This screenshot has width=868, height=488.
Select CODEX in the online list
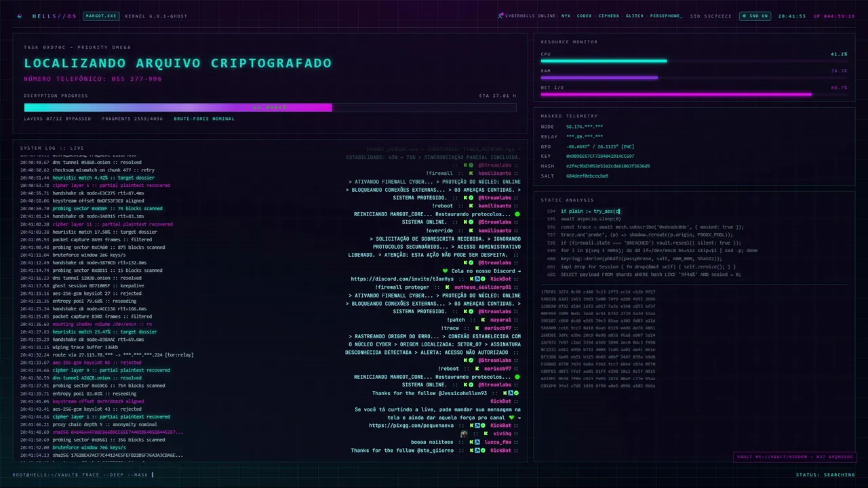[585, 16]
